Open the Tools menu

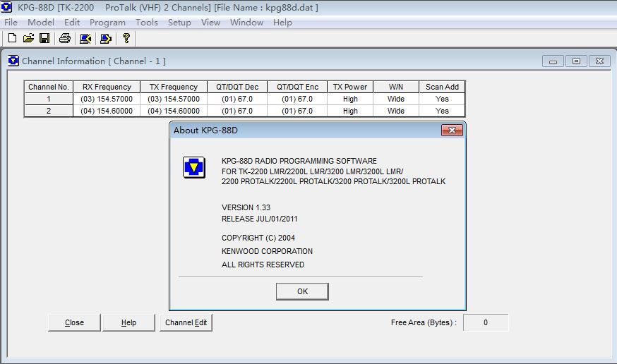point(146,23)
